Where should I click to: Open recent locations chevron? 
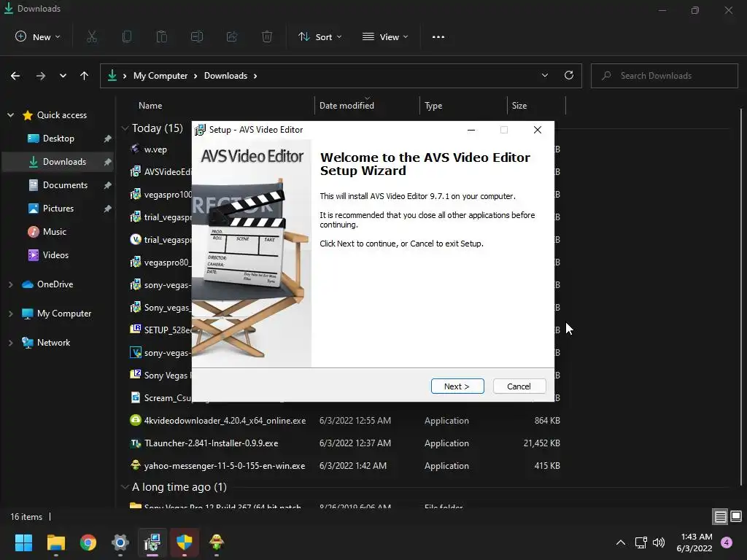(x=63, y=76)
